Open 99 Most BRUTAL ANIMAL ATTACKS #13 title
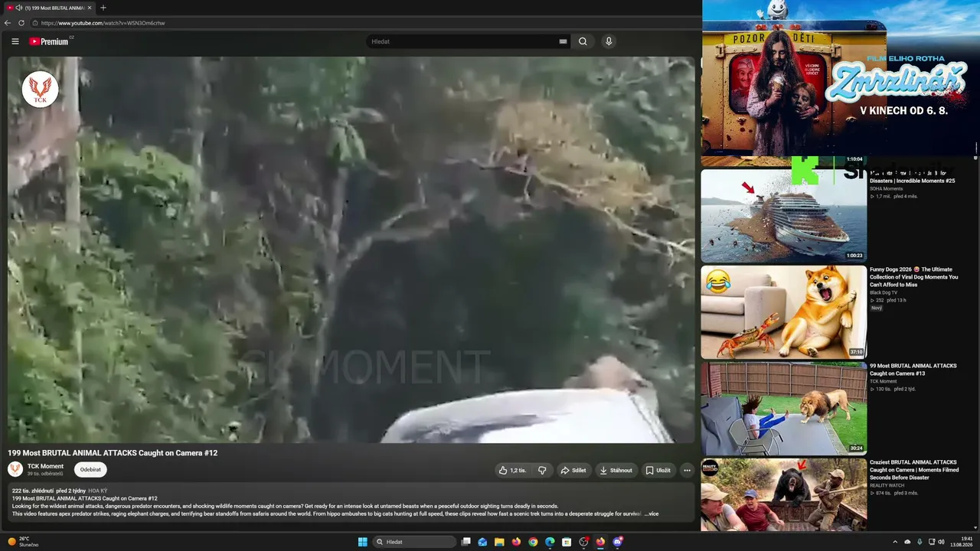 tap(913, 370)
